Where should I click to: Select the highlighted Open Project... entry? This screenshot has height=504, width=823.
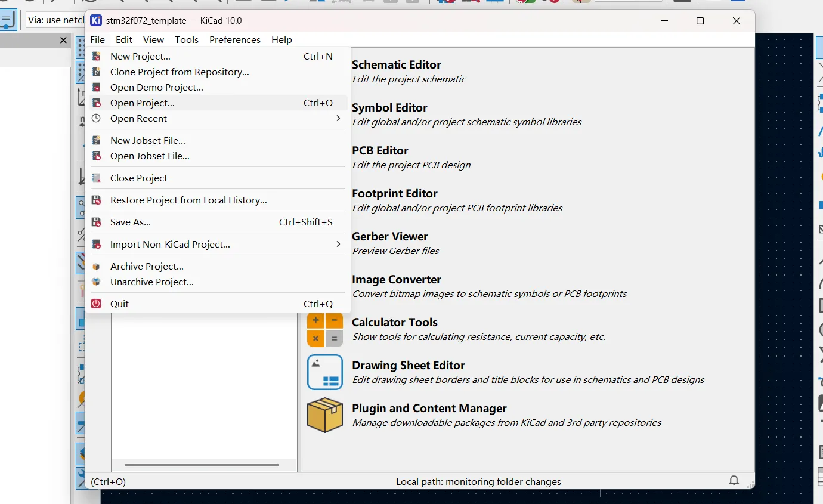pos(218,103)
